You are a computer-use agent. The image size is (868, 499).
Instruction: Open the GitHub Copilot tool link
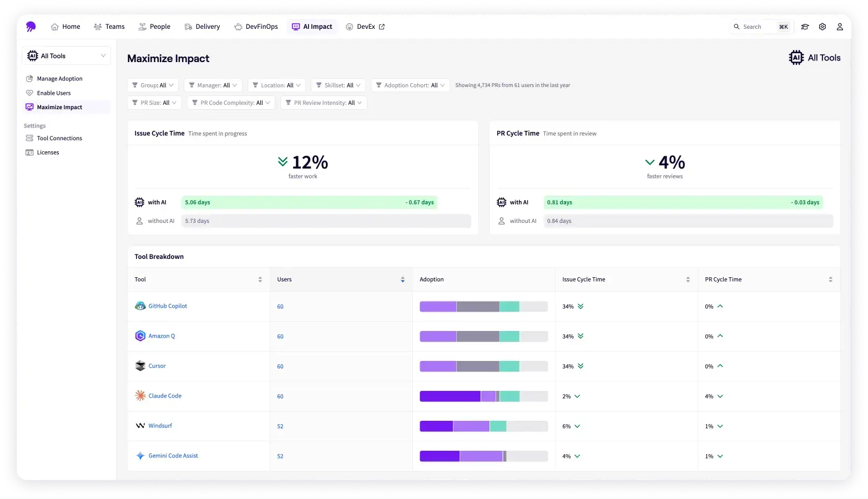point(168,306)
